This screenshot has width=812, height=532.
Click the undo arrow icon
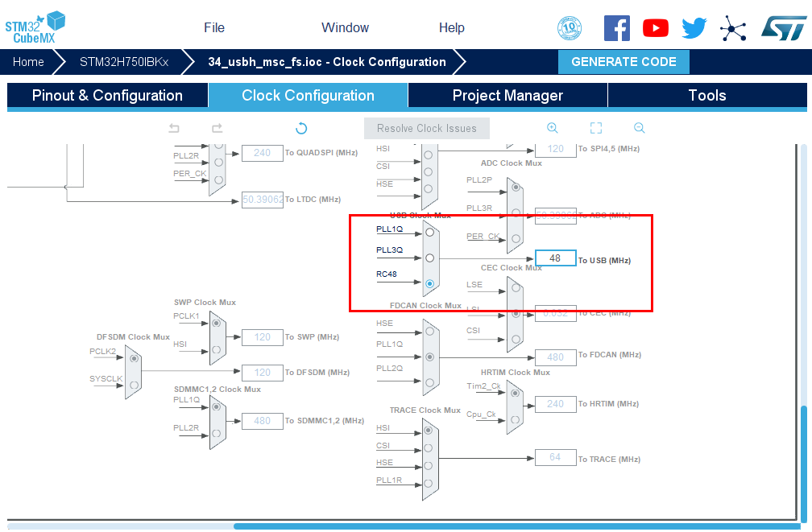pyautogui.click(x=174, y=128)
